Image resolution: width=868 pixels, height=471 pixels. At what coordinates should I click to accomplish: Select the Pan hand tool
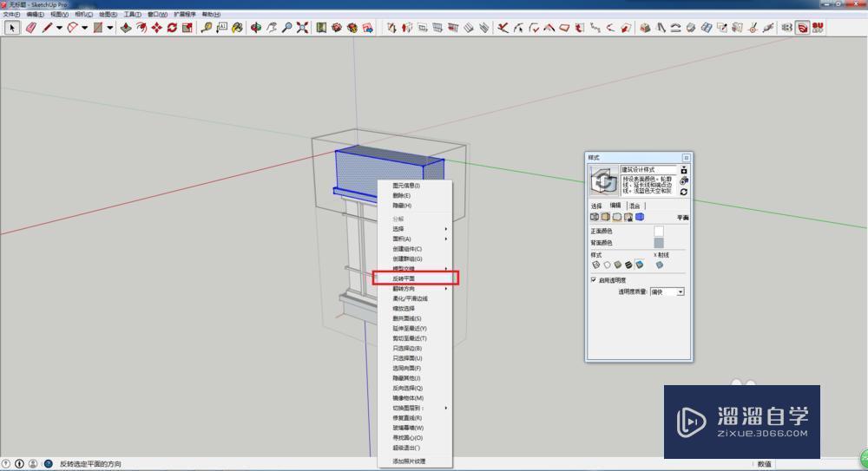tap(271, 27)
